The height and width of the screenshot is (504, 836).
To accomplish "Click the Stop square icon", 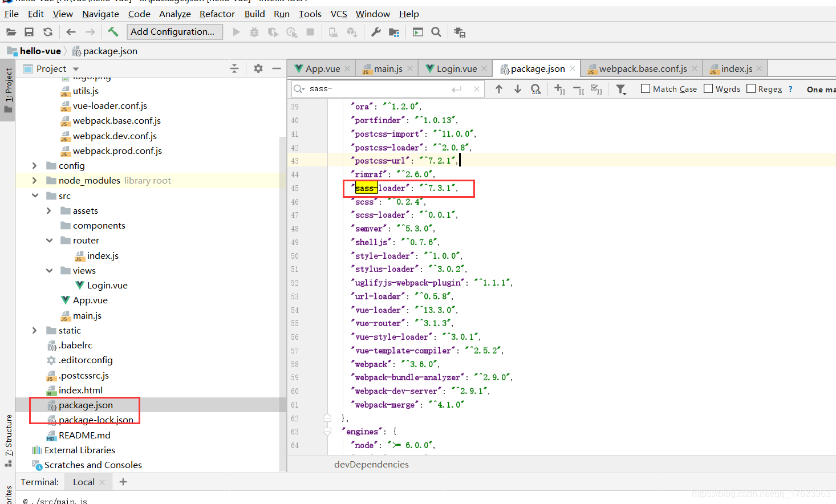I will point(310,32).
